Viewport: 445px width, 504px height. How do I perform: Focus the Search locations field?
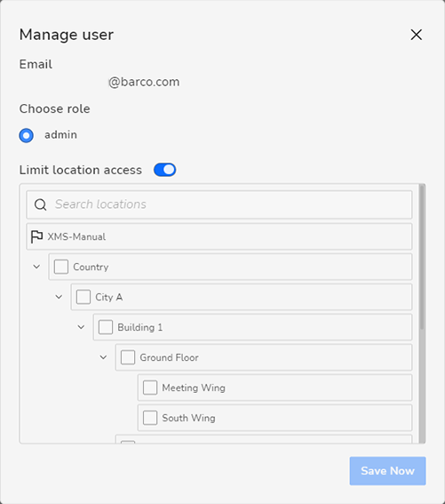(219, 204)
